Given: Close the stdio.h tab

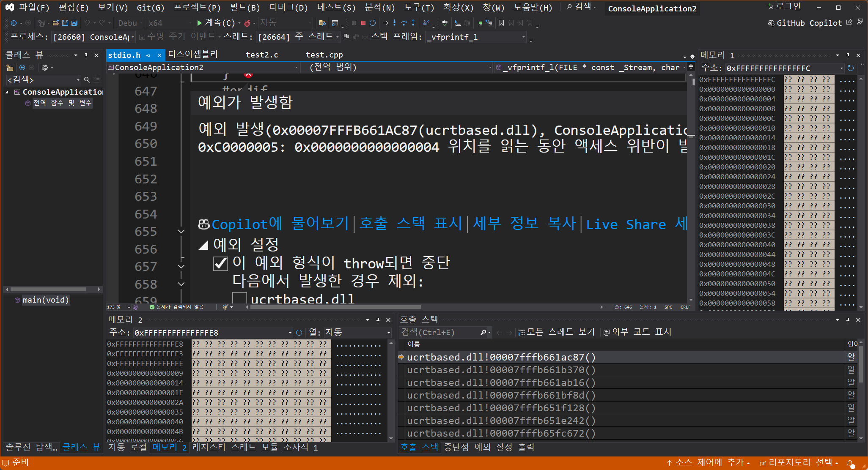Looking at the screenshot, I should coord(159,55).
